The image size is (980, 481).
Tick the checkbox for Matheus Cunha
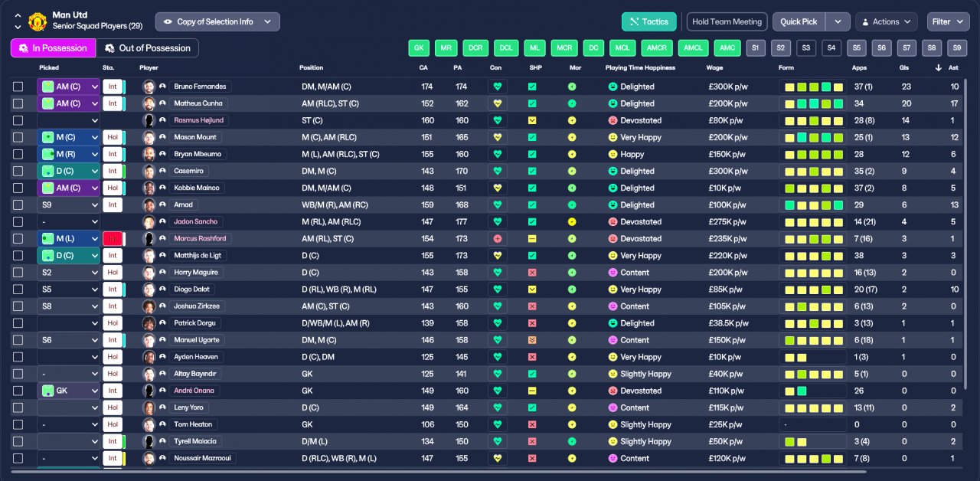[x=18, y=103]
